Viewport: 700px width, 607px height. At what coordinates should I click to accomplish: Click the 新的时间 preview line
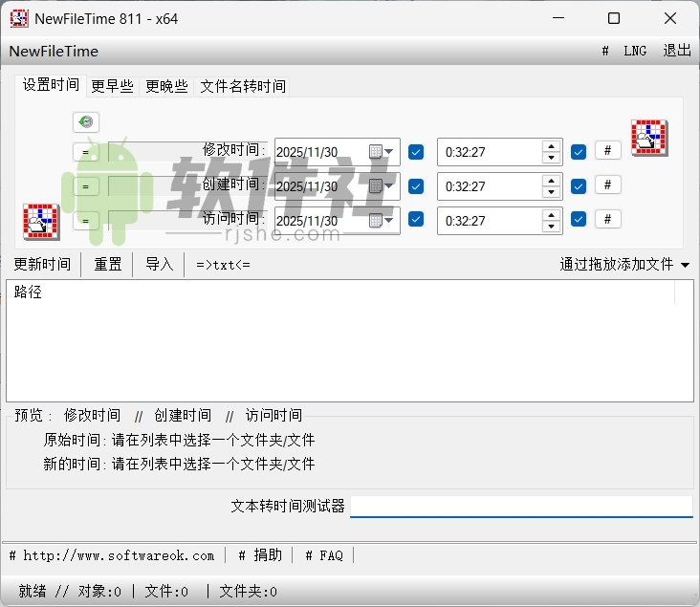pos(179,464)
